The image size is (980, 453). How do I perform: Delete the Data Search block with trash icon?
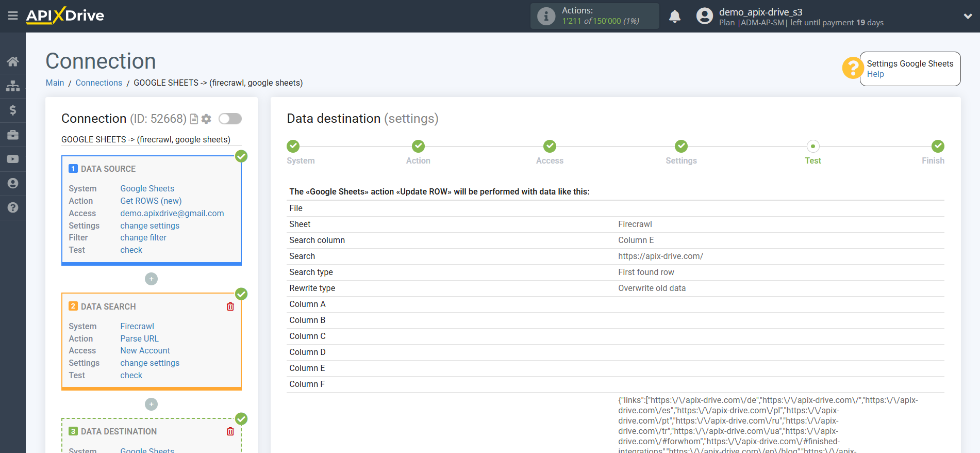[230, 306]
